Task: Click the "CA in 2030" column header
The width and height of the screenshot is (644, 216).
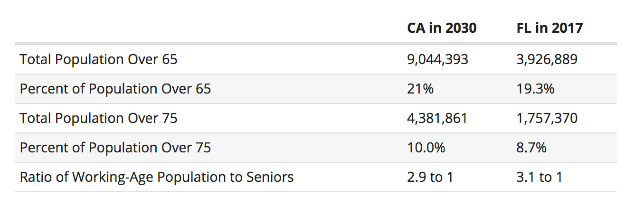Action: coord(442,28)
